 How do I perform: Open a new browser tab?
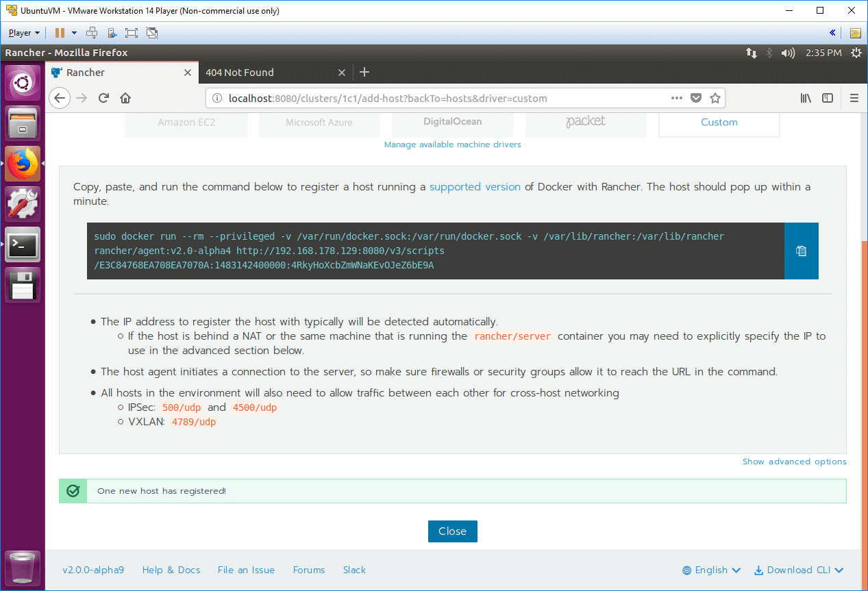click(x=364, y=72)
